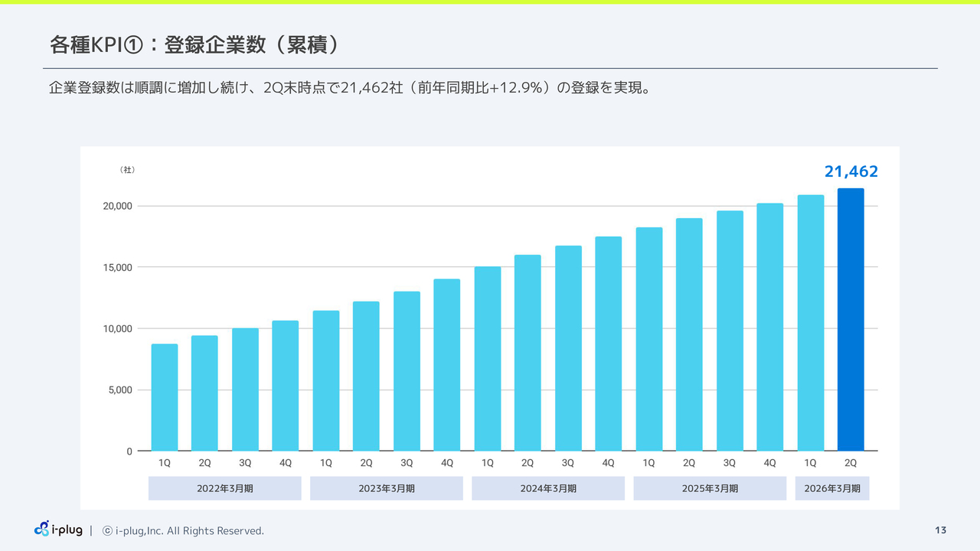The width and height of the screenshot is (980, 551).
Task: Click the i-plug logo icon
Action: [x=42, y=529]
